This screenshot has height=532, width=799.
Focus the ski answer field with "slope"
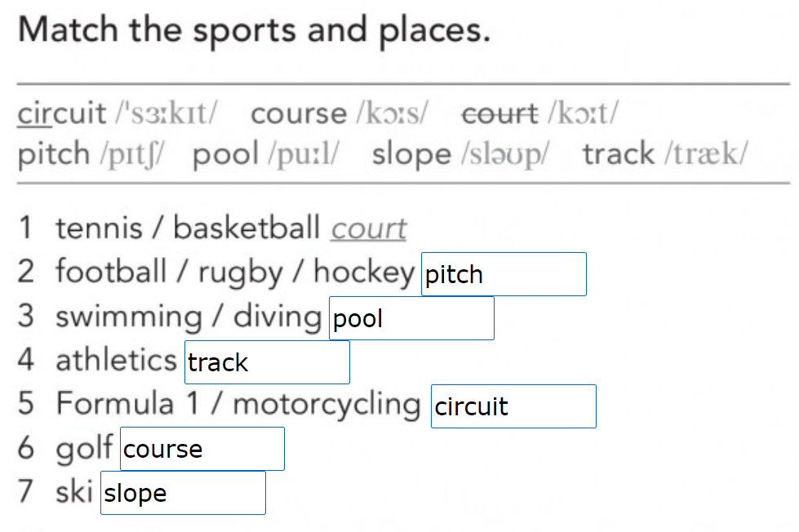183,493
